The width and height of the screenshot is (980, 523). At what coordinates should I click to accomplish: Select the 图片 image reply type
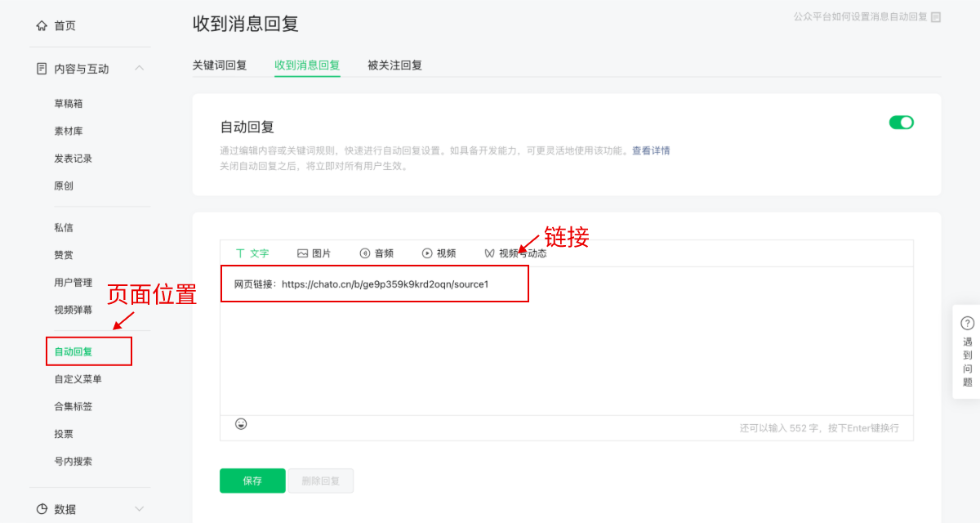tap(314, 253)
